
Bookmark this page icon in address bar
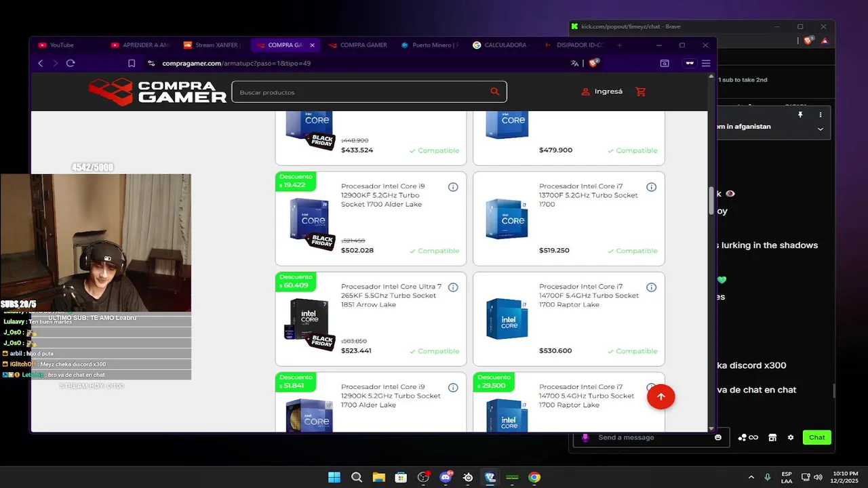[132, 63]
